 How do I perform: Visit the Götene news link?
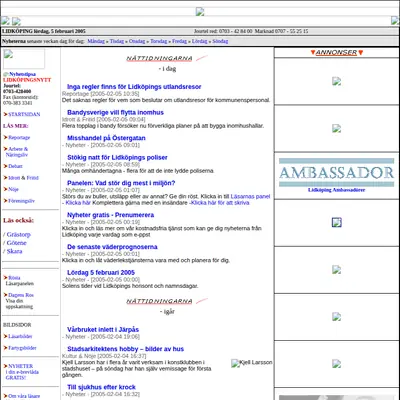tap(17, 243)
